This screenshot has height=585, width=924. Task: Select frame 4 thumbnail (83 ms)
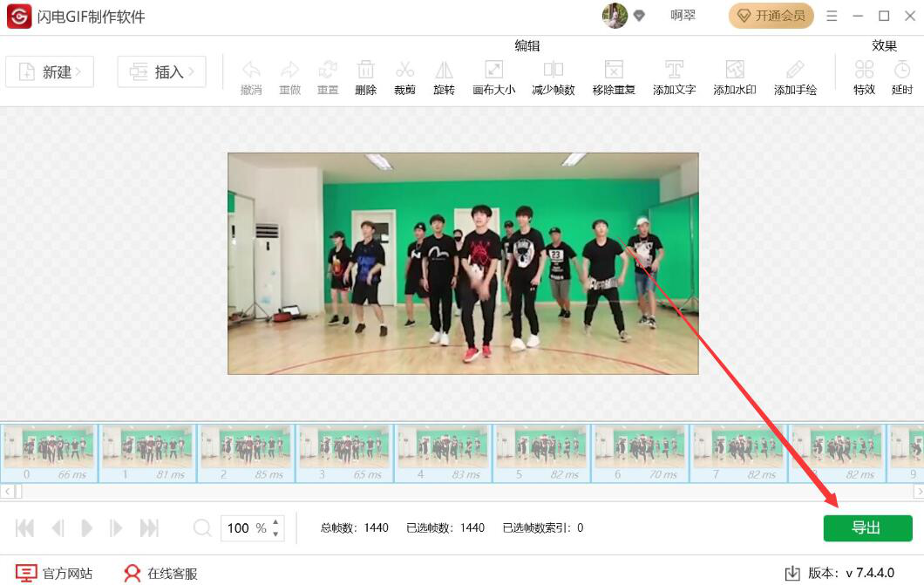click(x=443, y=452)
